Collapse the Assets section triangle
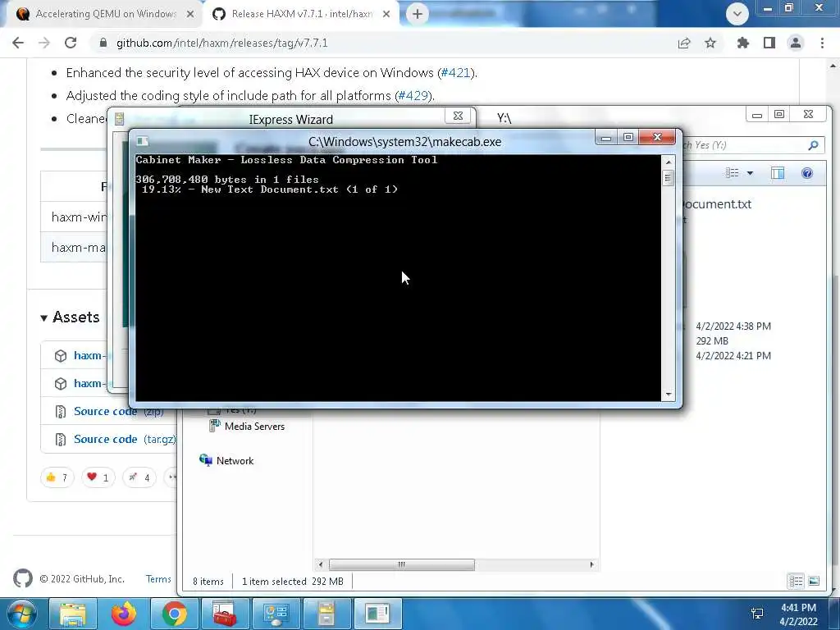 click(x=44, y=318)
